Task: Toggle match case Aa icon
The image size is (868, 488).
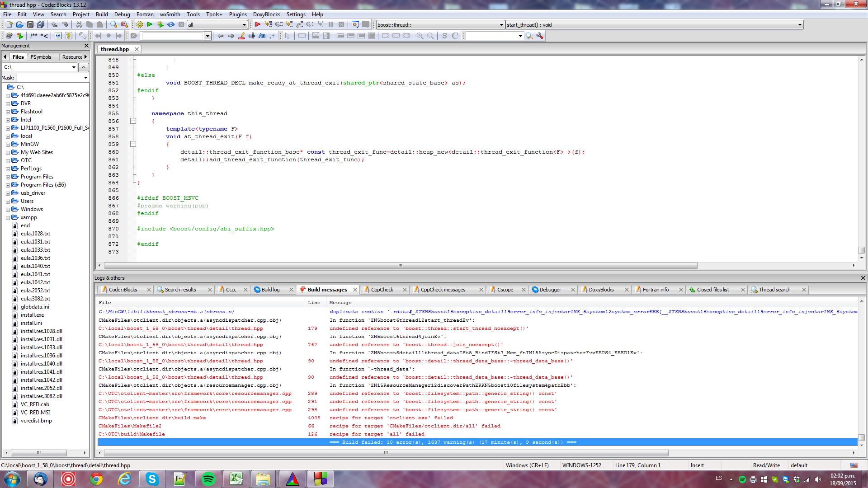Action: point(262,36)
